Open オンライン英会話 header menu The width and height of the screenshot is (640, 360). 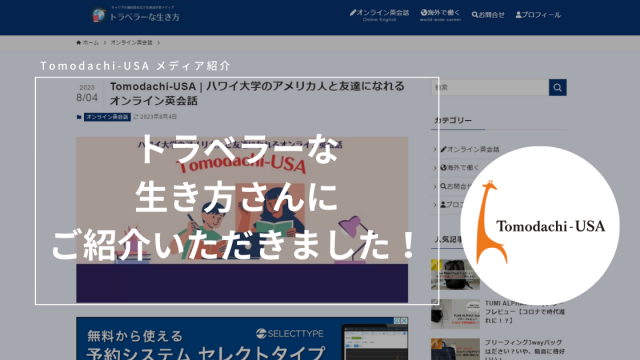tap(379, 15)
